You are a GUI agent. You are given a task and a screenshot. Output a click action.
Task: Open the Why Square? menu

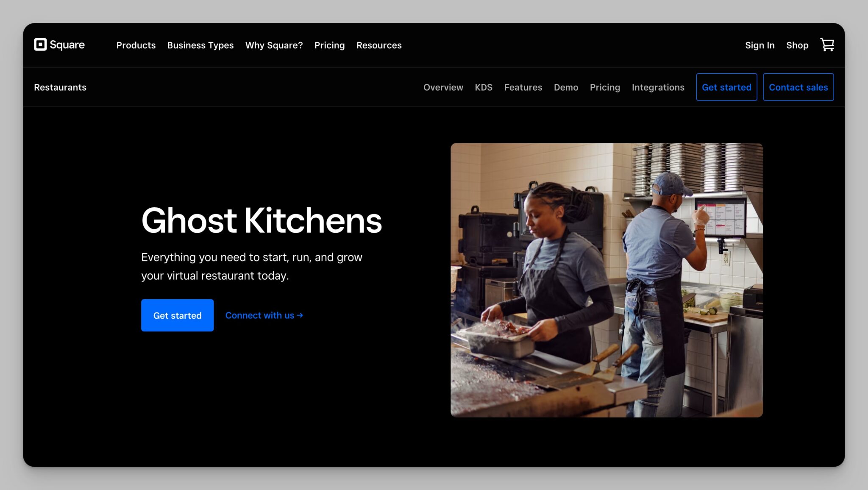274,45
